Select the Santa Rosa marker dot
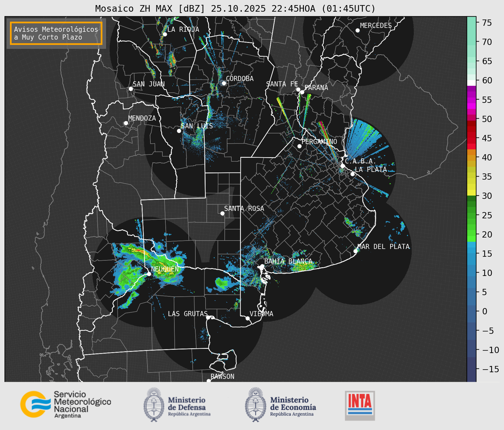 point(222,213)
